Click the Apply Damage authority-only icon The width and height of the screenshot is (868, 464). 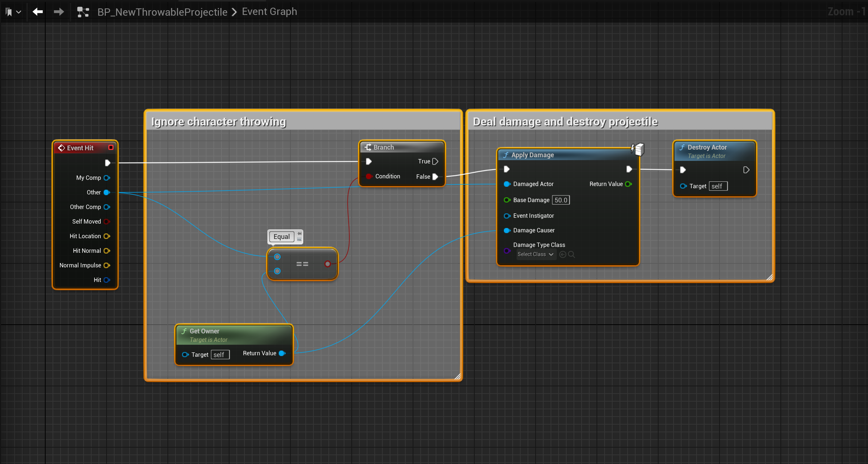point(638,149)
